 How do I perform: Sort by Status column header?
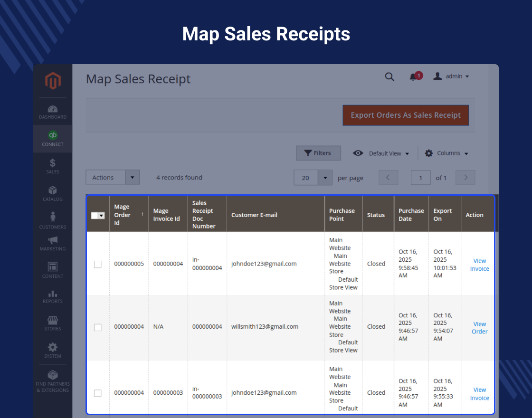click(378, 214)
